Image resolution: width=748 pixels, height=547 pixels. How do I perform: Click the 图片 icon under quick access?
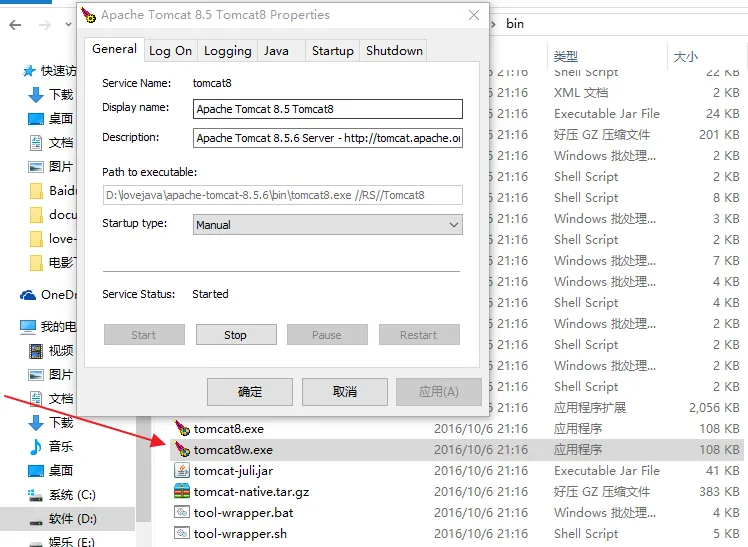click(36, 167)
